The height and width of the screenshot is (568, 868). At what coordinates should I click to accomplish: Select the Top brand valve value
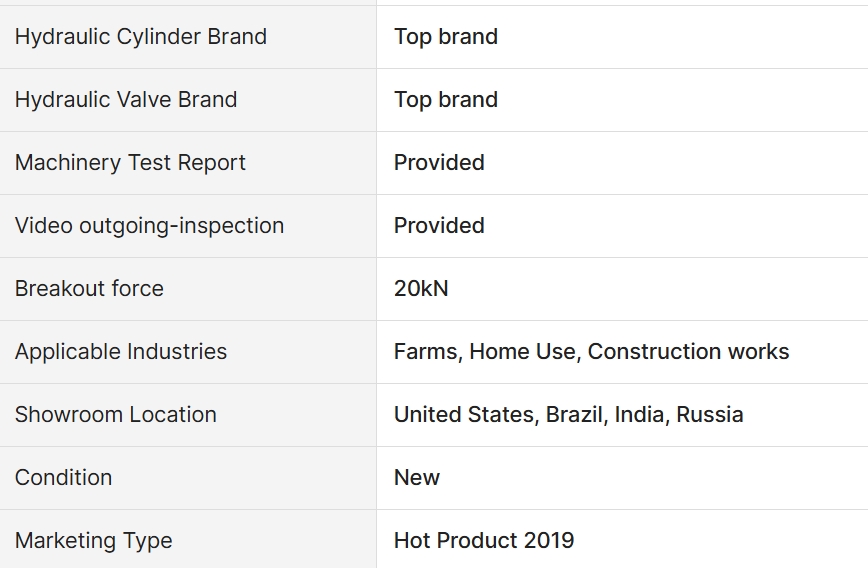pyautogui.click(x=446, y=100)
